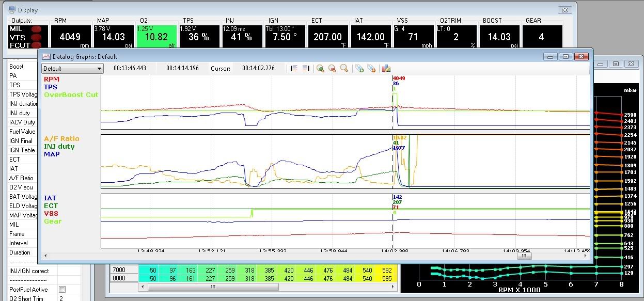Select the IAT gauge showing 142.00

click(x=370, y=37)
